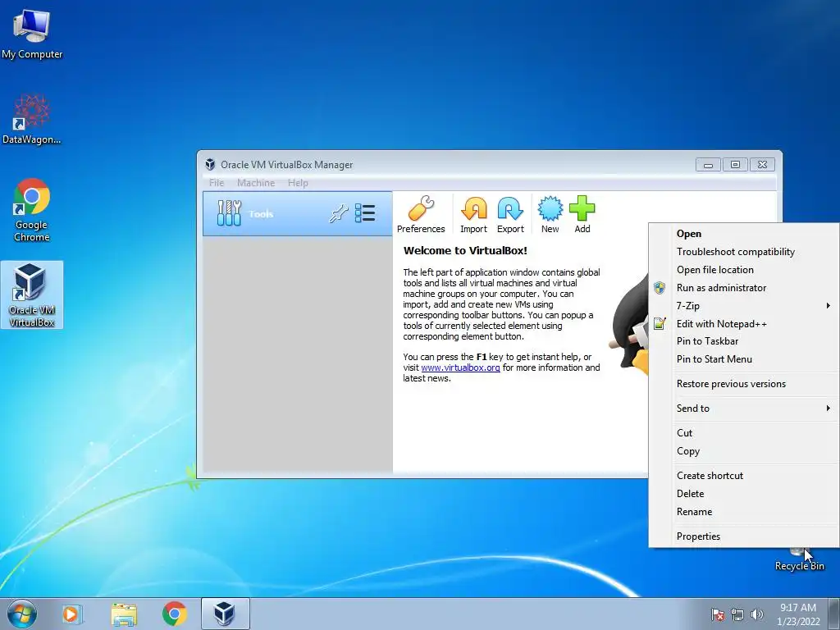
Task: Select the Tools item in sidebar
Action: coord(297,214)
